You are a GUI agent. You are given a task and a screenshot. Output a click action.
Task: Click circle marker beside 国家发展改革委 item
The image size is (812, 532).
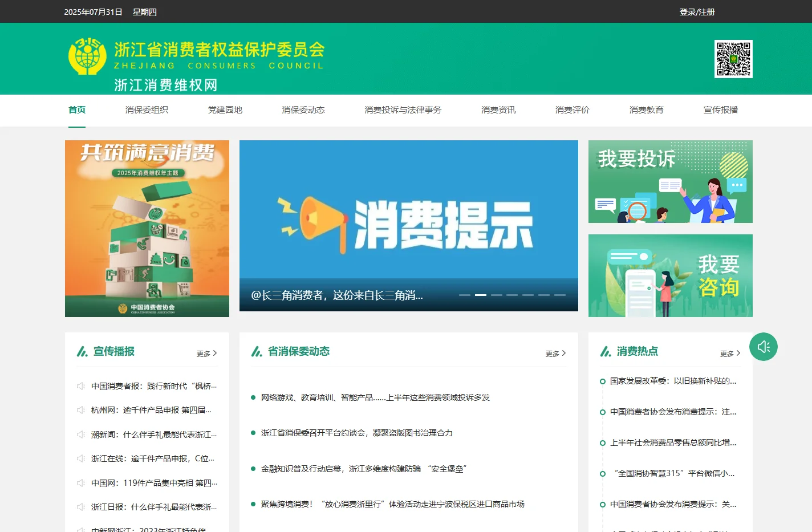coord(602,381)
